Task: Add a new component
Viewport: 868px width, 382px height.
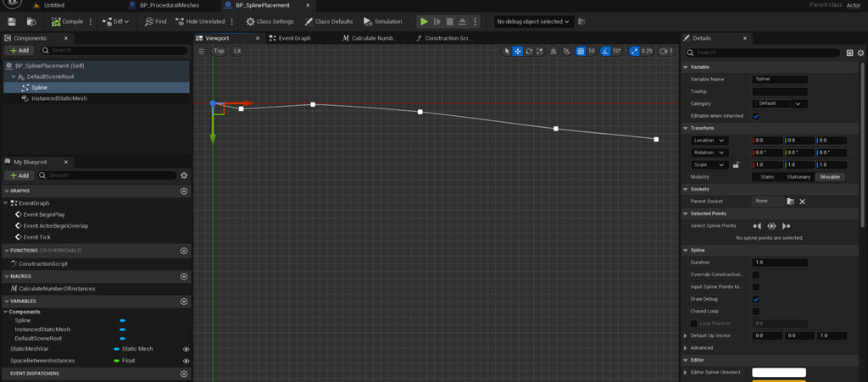Action: point(19,50)
